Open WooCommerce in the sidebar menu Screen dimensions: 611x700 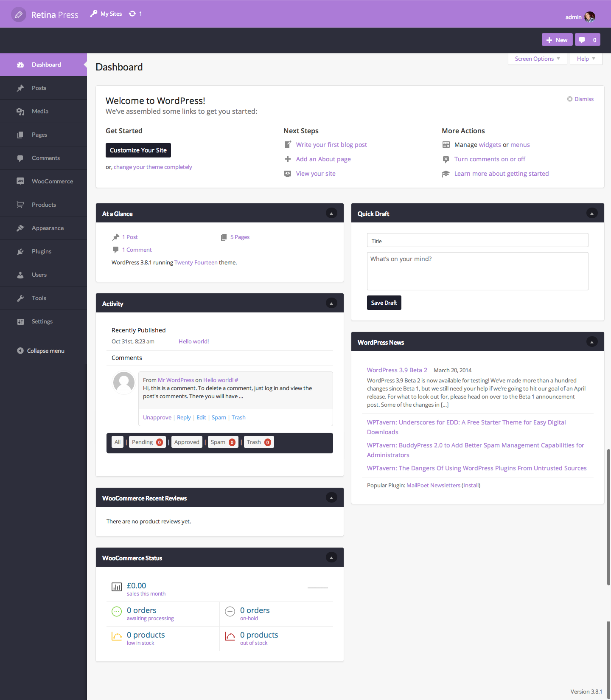click(x=43, y=181)
